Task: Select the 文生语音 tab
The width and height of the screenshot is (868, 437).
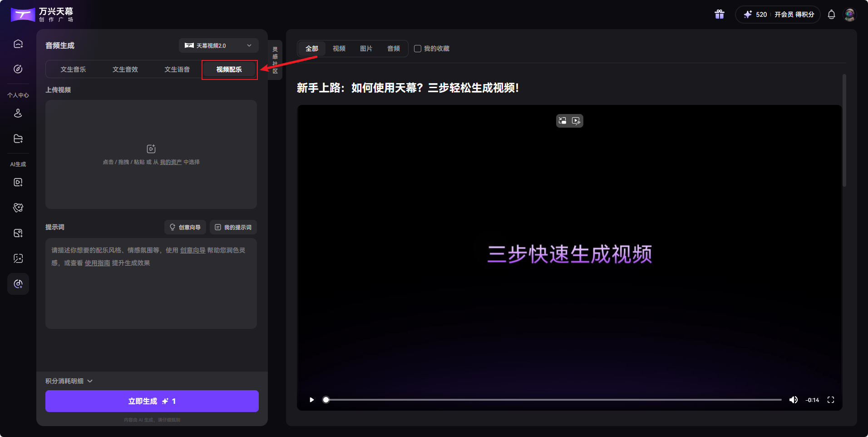Action: (x=177, y=69)
